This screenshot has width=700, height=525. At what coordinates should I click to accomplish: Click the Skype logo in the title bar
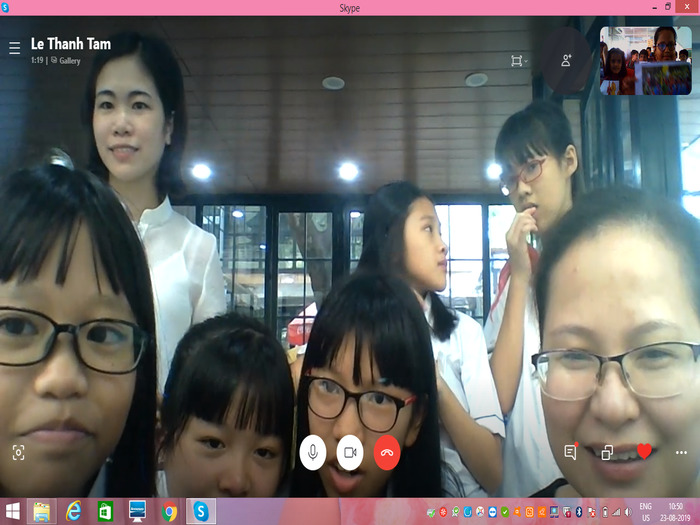click(5, 8)
